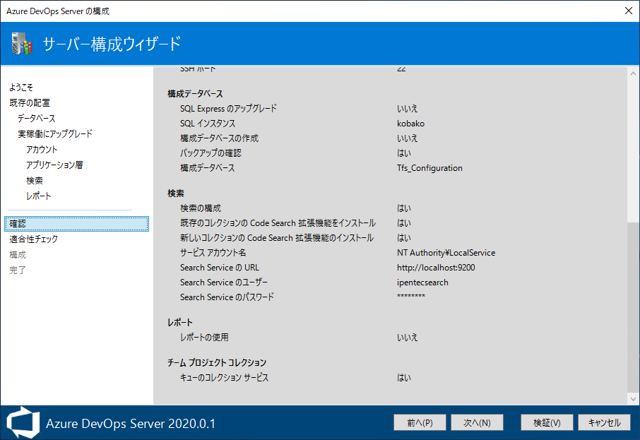This screenshot has width=640, height=440.
Task: Click the Azure DevOps logo in footer
Action: [23, 422]
